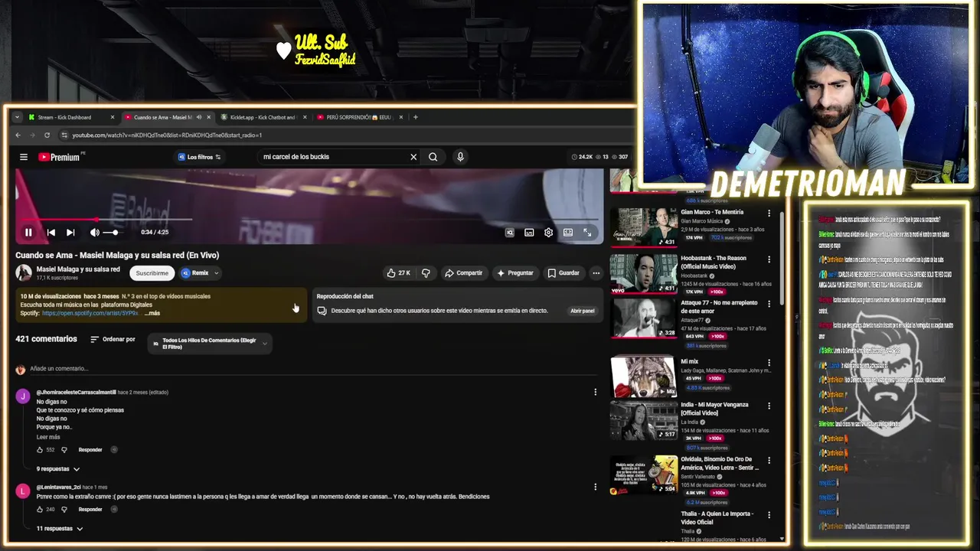Save video with the Guardar button
This screenshot has height=551, width=980.
(x=563, y=273)
